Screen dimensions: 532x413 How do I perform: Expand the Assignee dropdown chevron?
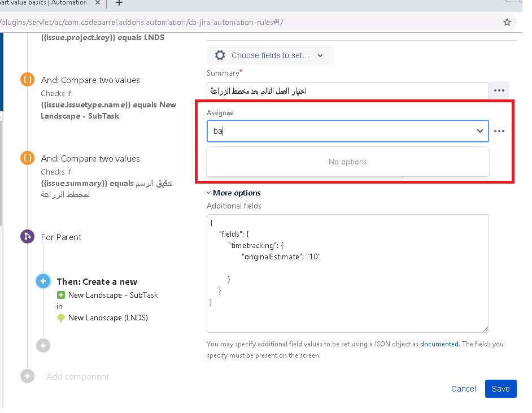point(479,131)
